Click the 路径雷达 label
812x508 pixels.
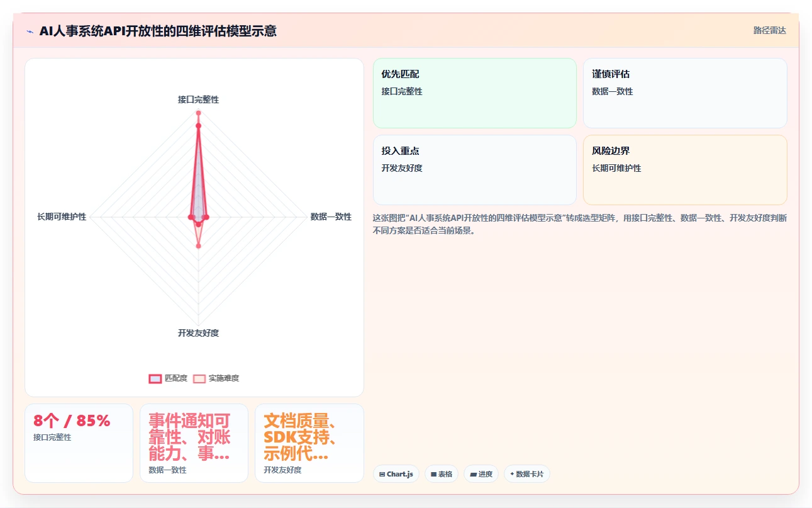coord(770,30)
